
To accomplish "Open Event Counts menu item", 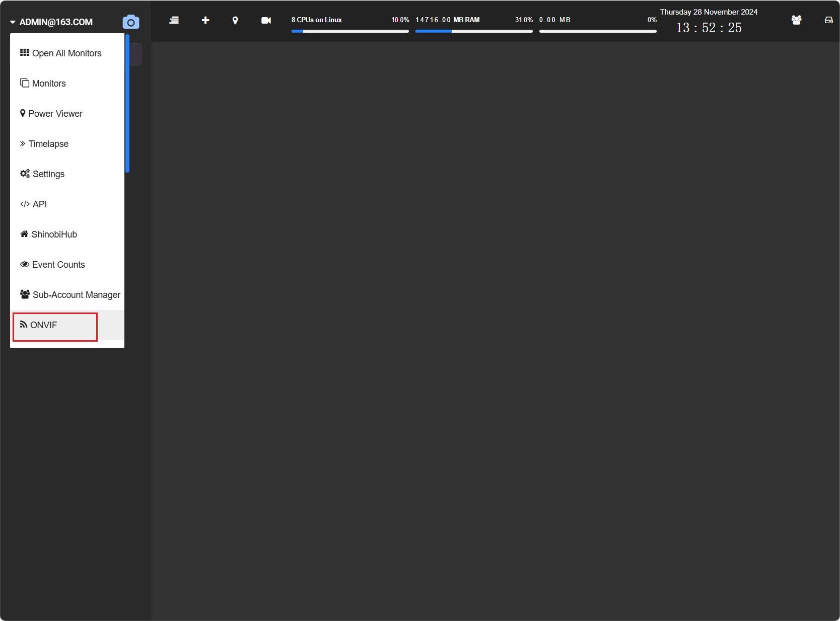I will coord(67,265).
